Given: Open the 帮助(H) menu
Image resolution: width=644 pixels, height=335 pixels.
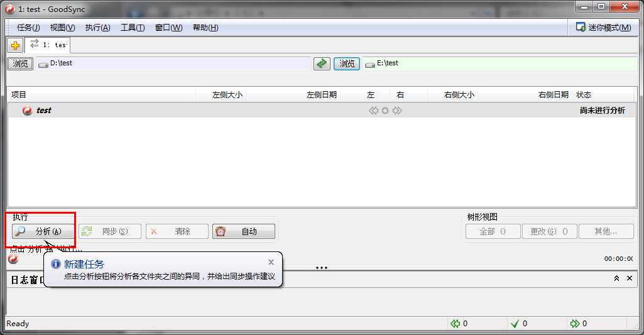Looking at the screenshot, I should pyautogui.click(x=205, y=28).
